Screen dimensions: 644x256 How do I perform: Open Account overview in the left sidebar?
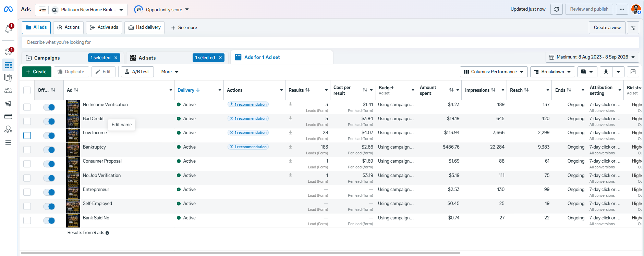click(8, 51)
